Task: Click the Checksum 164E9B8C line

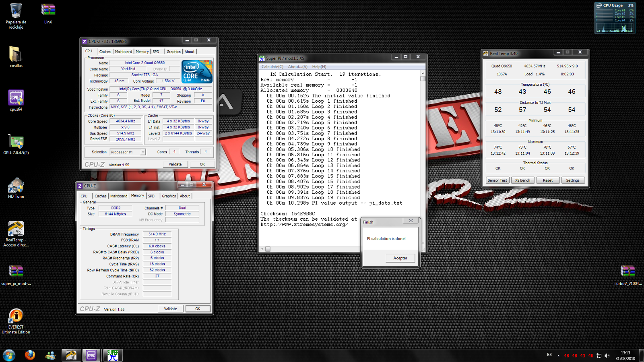Action: coord(288,214)
